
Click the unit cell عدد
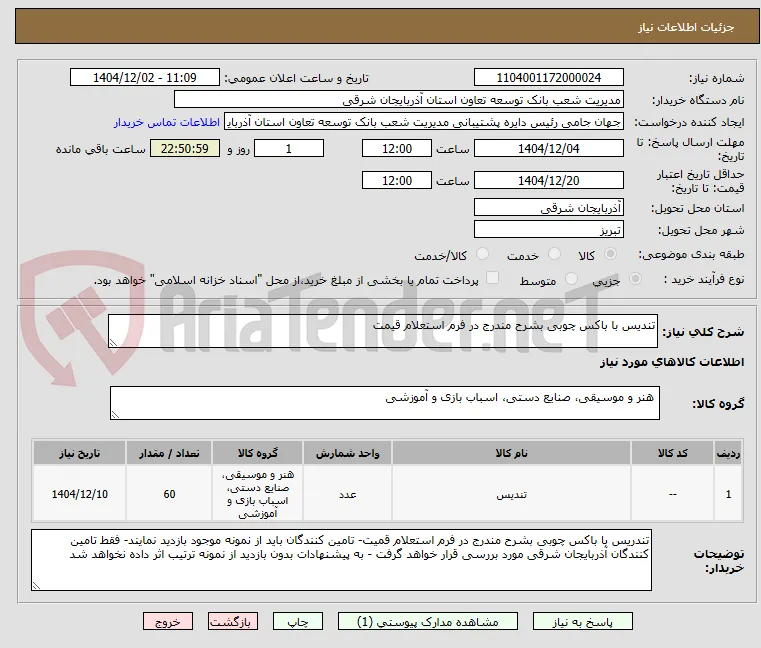[x=347, y=494]
